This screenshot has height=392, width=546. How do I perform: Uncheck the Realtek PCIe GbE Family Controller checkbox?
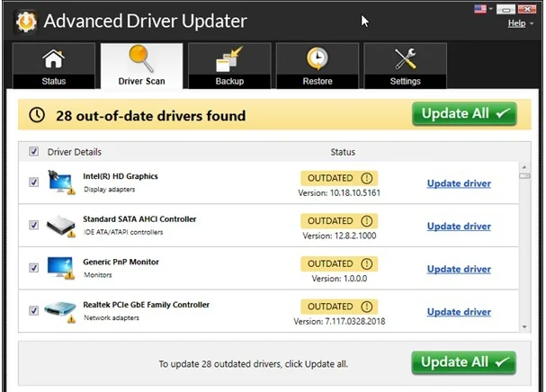coord(34,310)
